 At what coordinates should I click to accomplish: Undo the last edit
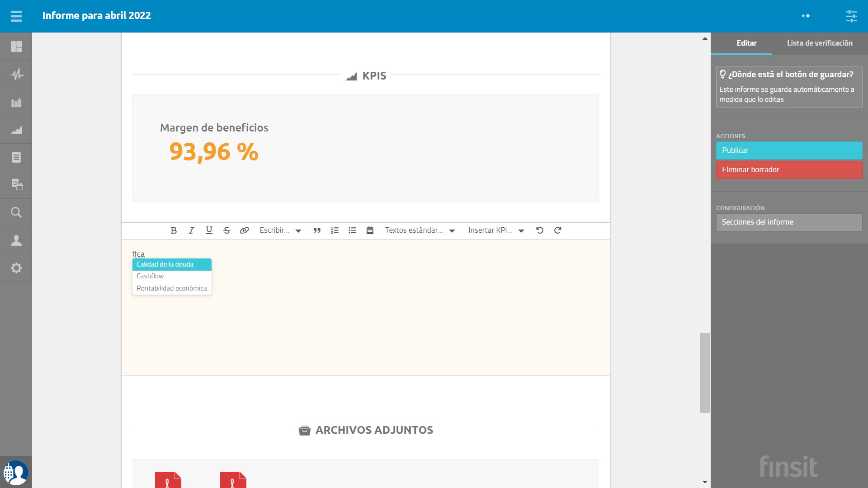[x=540, y=230]
